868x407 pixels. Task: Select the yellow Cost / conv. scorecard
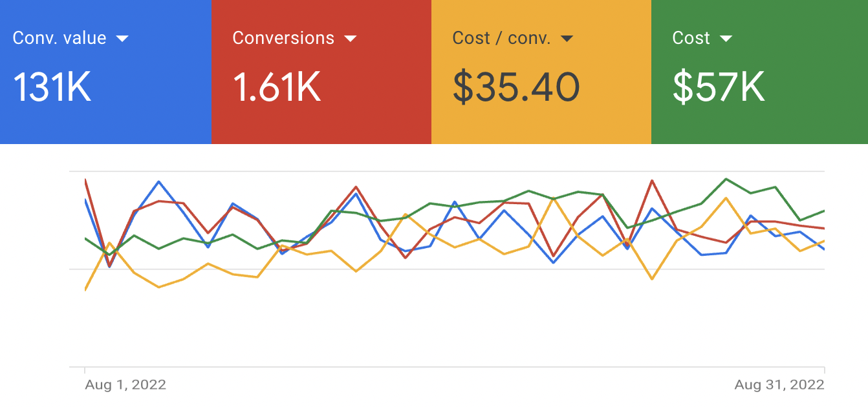pyautogui.click(x=541, y=72)
